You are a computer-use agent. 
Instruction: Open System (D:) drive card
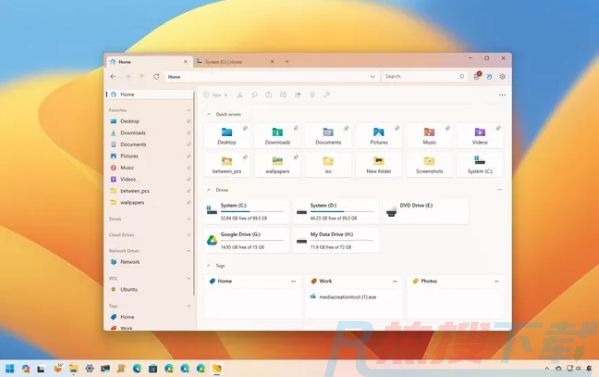coord(336,211)
